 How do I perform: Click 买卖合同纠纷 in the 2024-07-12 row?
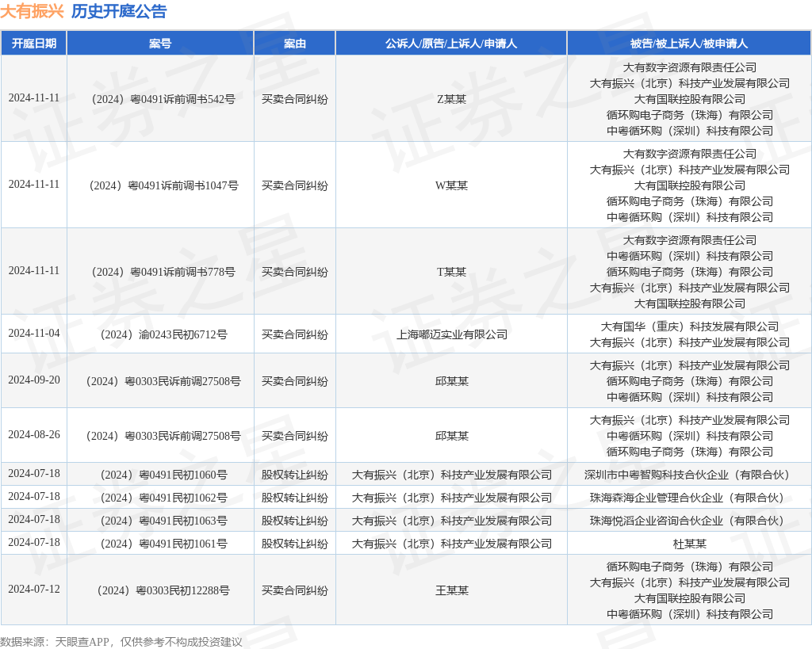(x=295, y=590)
